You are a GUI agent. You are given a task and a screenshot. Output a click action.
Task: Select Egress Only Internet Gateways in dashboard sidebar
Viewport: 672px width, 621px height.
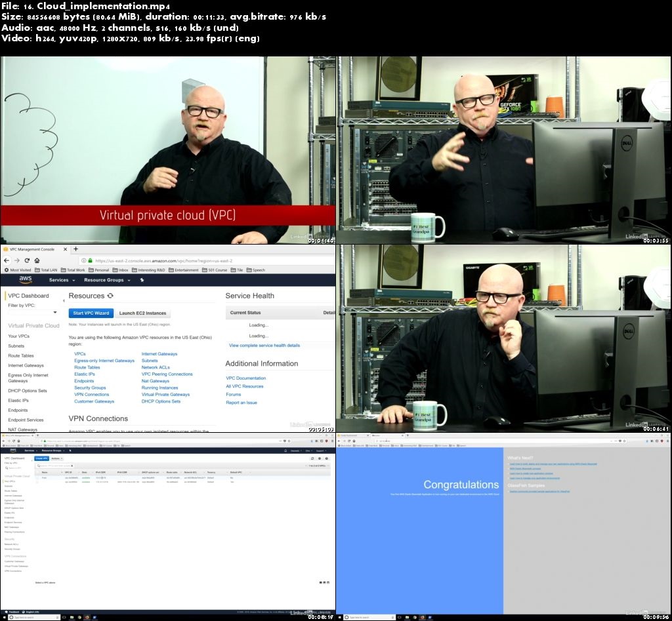tap(28, 378)
